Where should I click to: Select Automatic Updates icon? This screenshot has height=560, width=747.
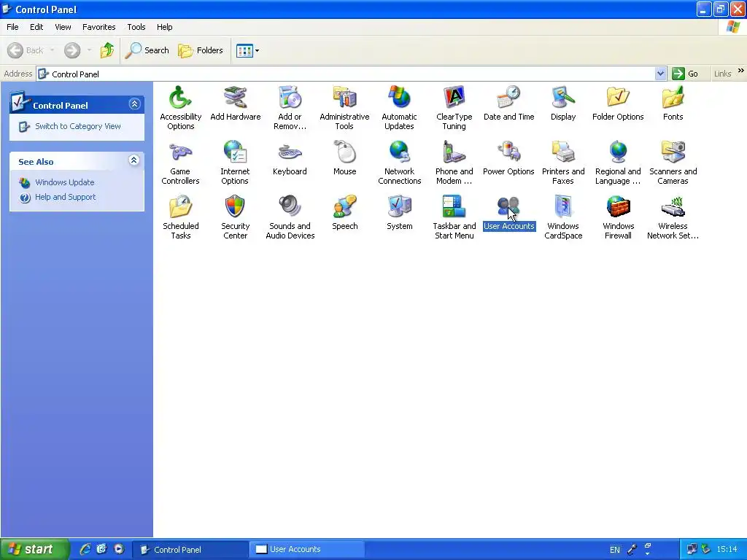pyautogui.click(x=399, y=108)
